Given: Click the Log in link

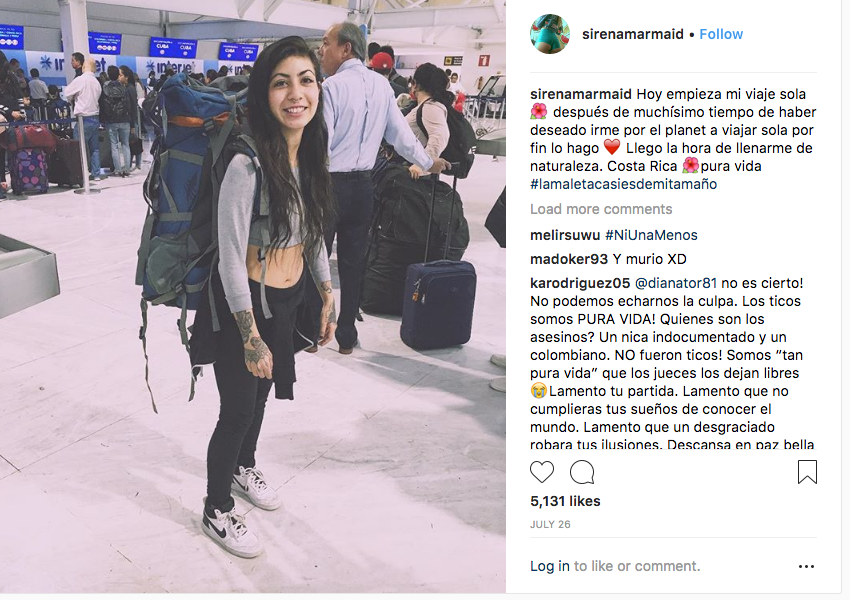Looking at the screenshot, I should (x=550, y=566).
